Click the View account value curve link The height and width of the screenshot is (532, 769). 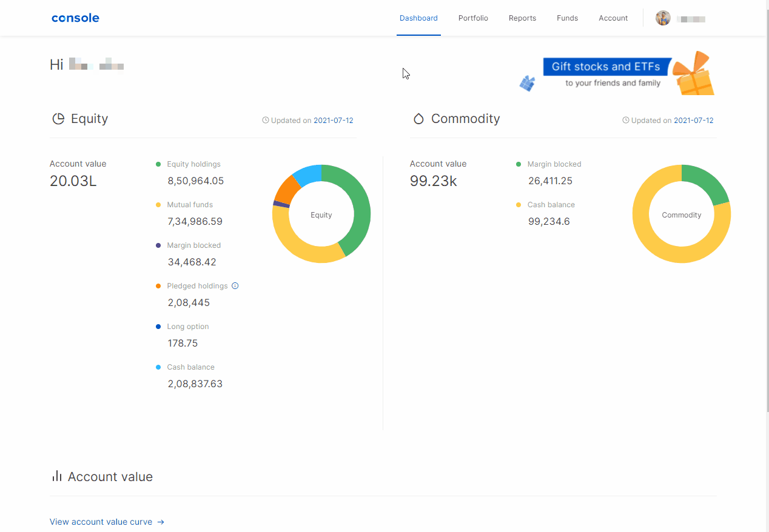point(101,522)
